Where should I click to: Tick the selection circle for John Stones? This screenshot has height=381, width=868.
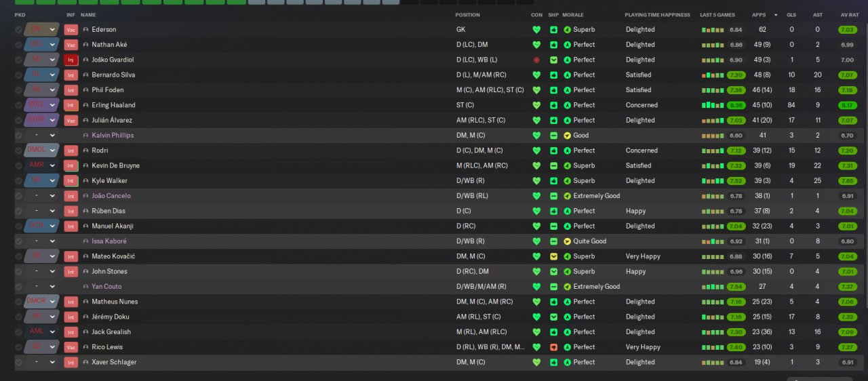click(x=18, y=271)
